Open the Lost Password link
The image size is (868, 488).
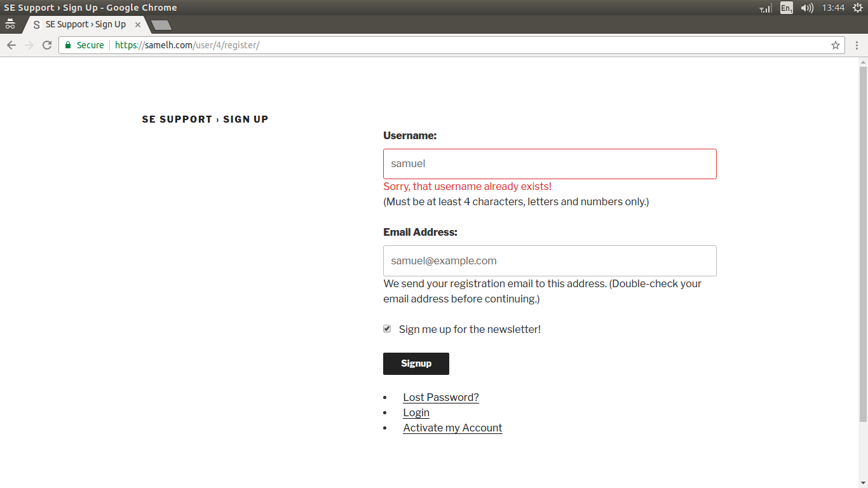pyautogui.click(x=441, y=397)
